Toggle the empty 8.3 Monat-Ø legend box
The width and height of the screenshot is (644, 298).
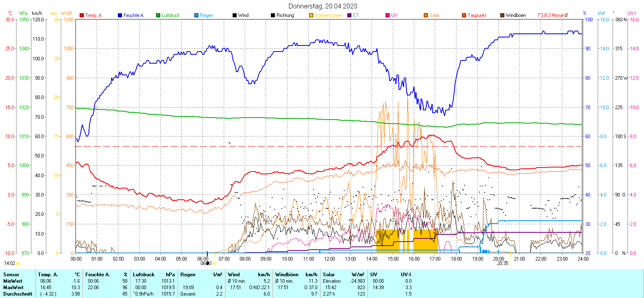541,15
